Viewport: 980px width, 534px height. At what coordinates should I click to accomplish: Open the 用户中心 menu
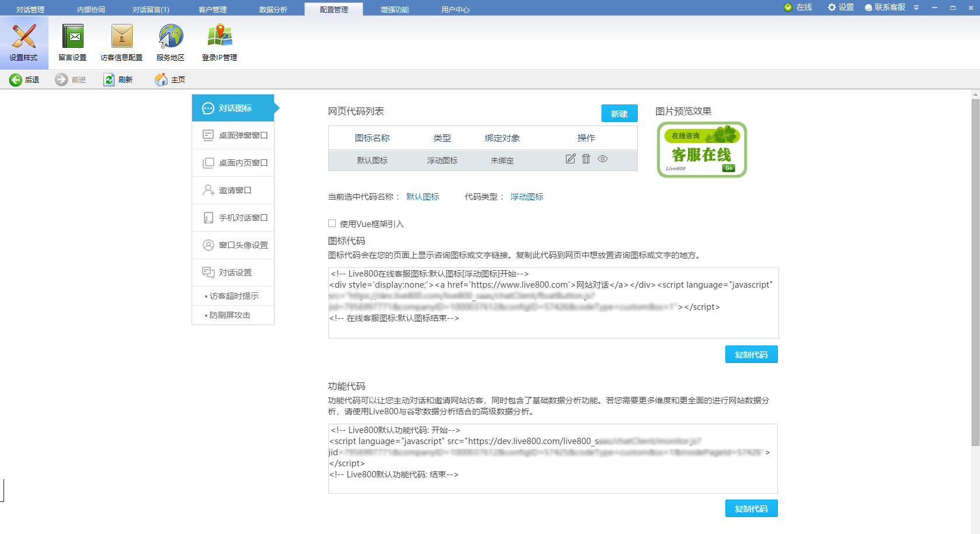coord(455,9)
